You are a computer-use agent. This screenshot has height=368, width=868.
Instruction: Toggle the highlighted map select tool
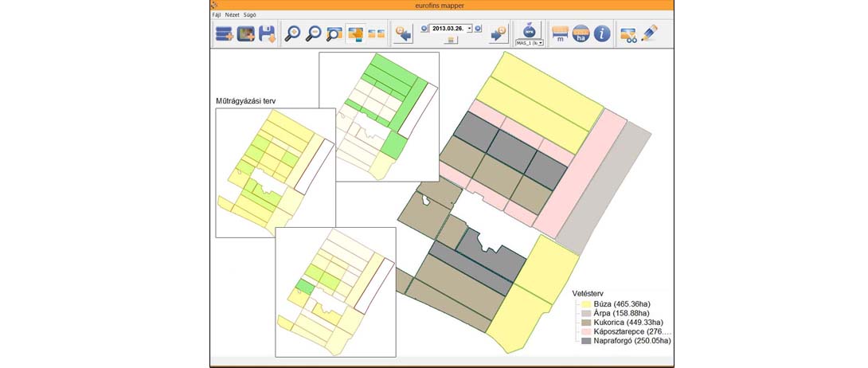pyautogui.click(x=355, y=33)
